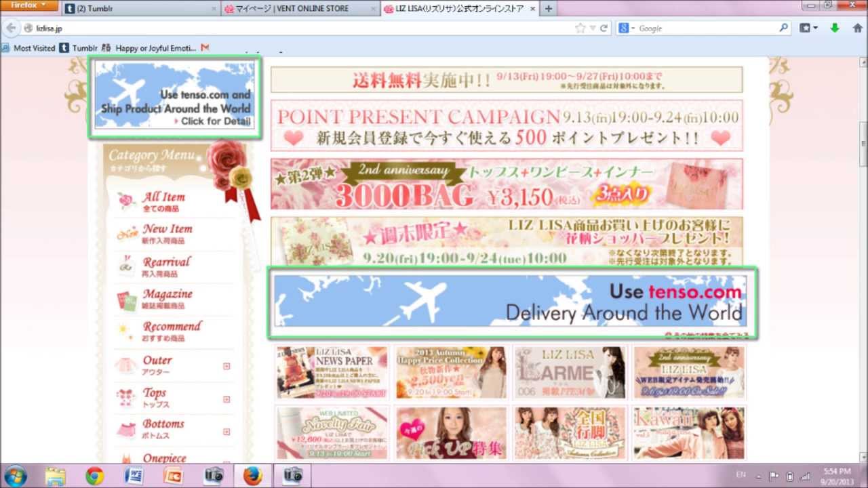Open the Novelty Fair thumbnail
This screenshot has height=488, width=868.
[x=332, y=432]
